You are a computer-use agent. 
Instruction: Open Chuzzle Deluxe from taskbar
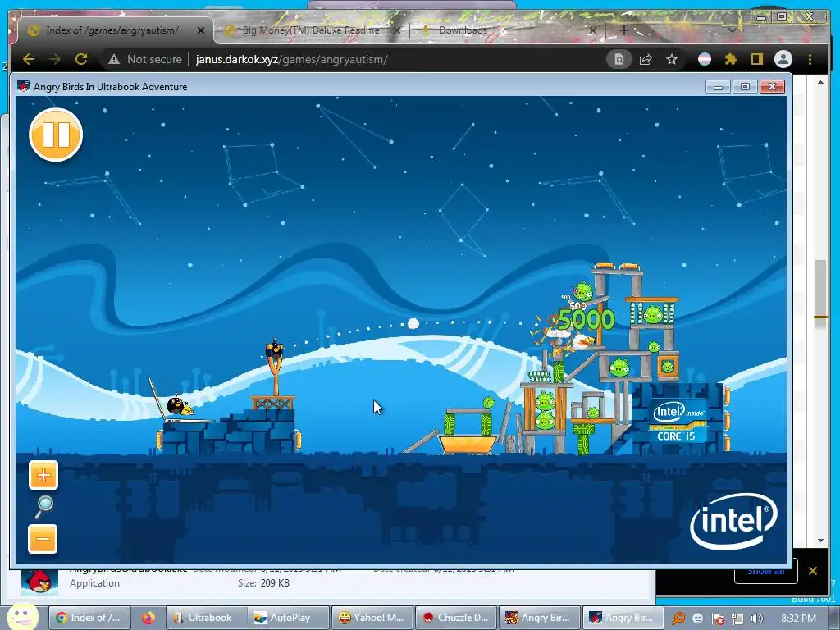tap(455, 618)
